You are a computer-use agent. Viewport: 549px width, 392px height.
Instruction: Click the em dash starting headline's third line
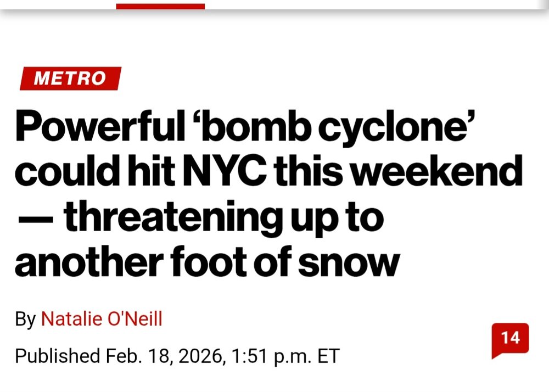tap(35, 218)
